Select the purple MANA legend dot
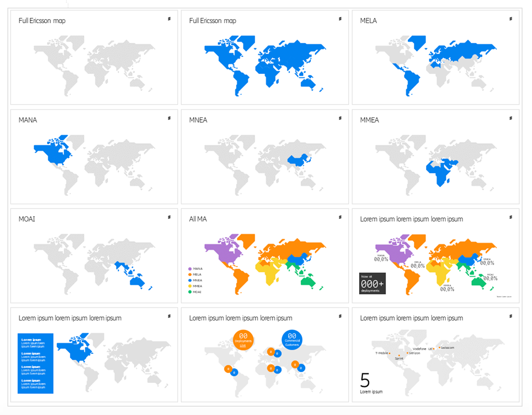The height and width of the screenshot is (415, 532). [190, 269]
